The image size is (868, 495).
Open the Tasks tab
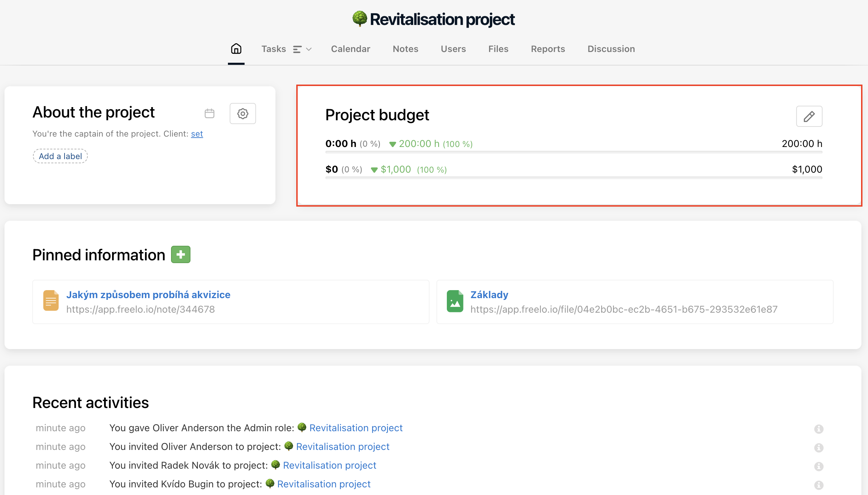point(274,49)
